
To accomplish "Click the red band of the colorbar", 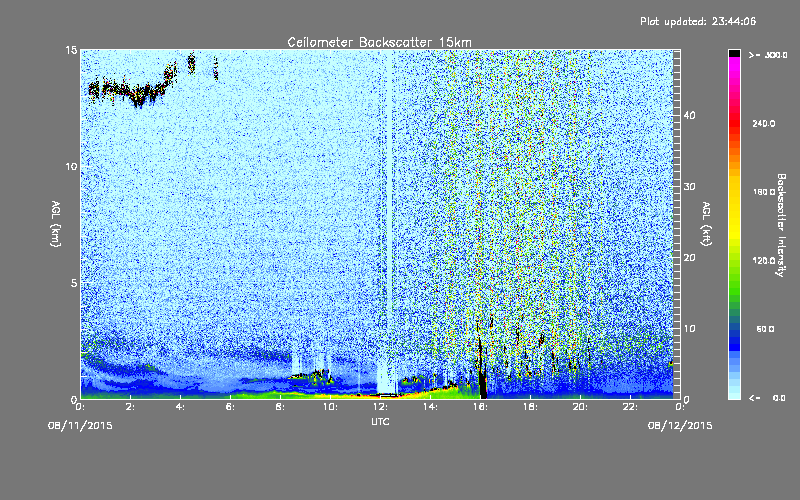I will click(x=734, y=122).
